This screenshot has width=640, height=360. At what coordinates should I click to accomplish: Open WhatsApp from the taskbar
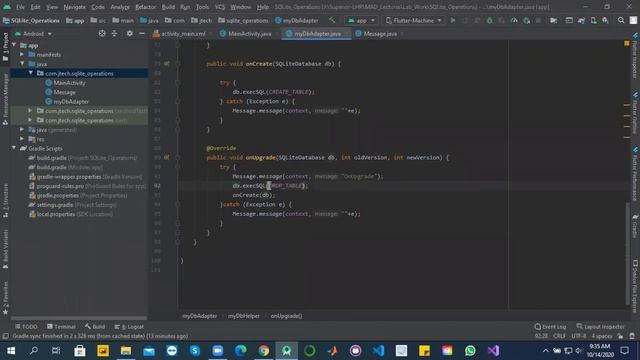(x=470, y=351)
